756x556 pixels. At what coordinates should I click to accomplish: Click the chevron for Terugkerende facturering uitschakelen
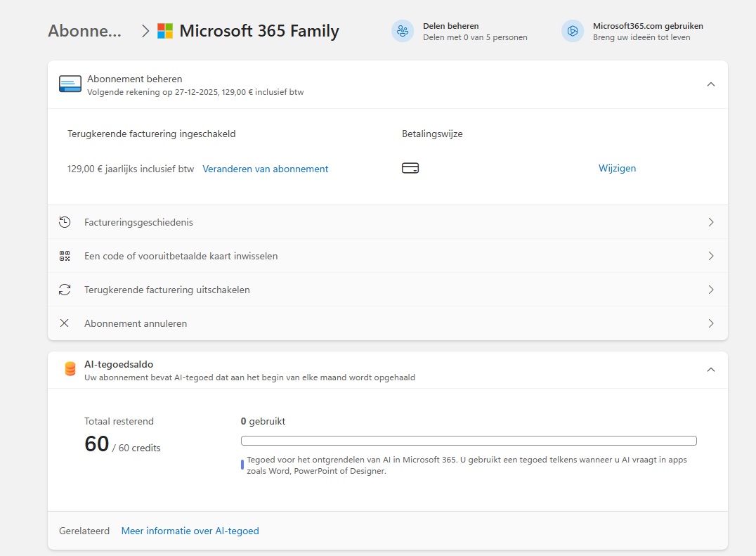tap(711, 290)
